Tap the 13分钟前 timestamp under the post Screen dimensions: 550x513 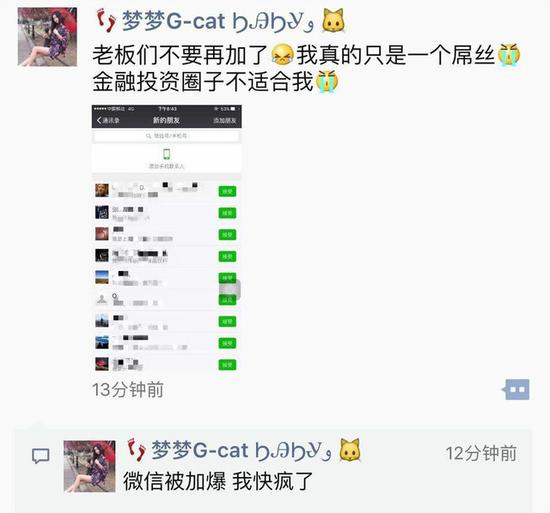click(x=128, y=390)
